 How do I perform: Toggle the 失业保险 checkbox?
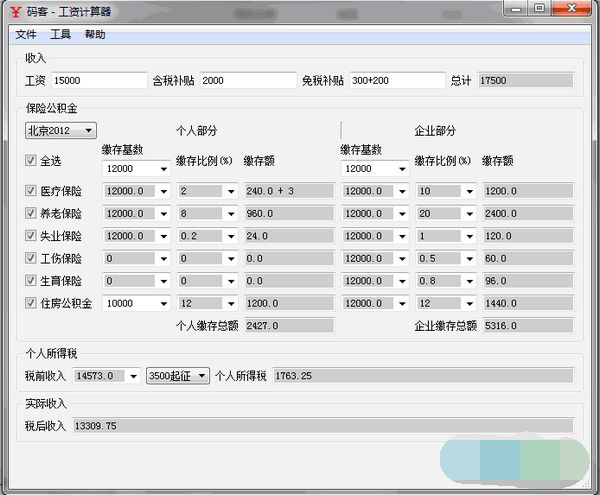[30, 236]
